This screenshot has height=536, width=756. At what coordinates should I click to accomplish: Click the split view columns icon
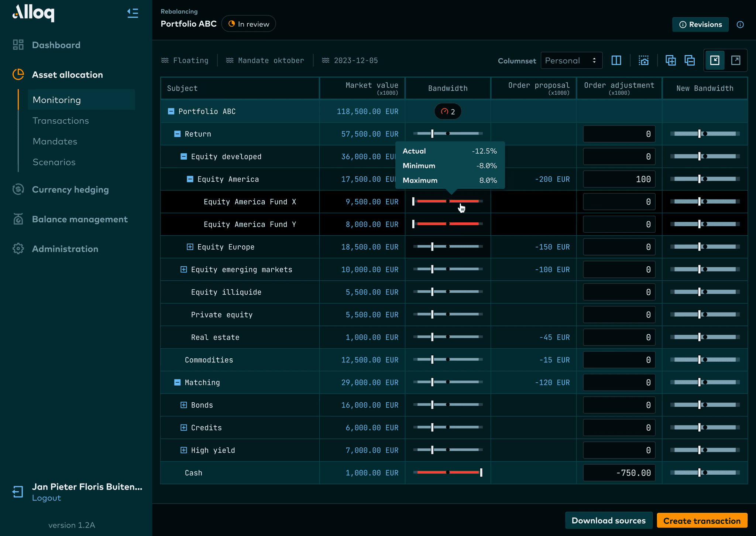coord(616,60)
